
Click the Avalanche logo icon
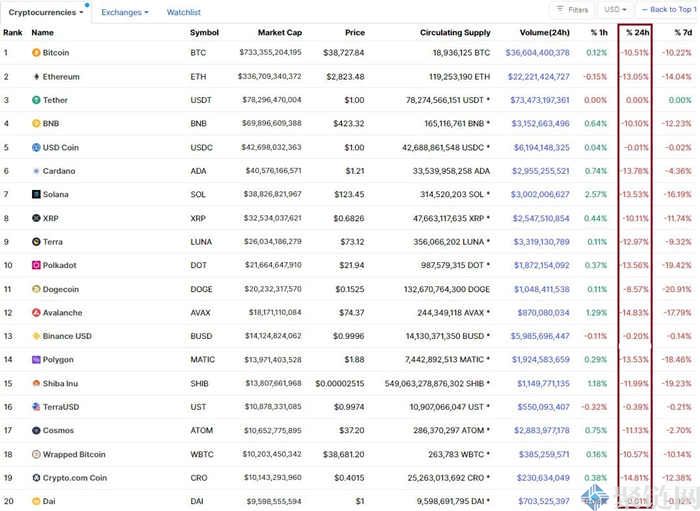tap(36, 312)
